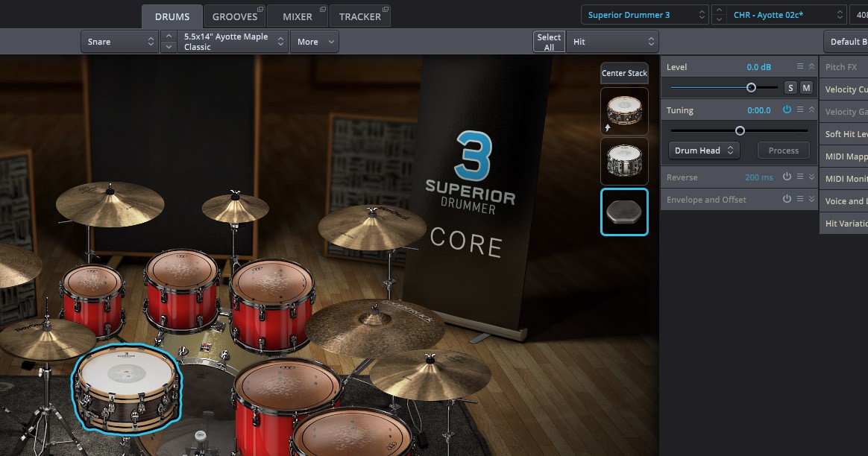Click the Level slider handle
The image size is (868, 456).
coord(751,87)
